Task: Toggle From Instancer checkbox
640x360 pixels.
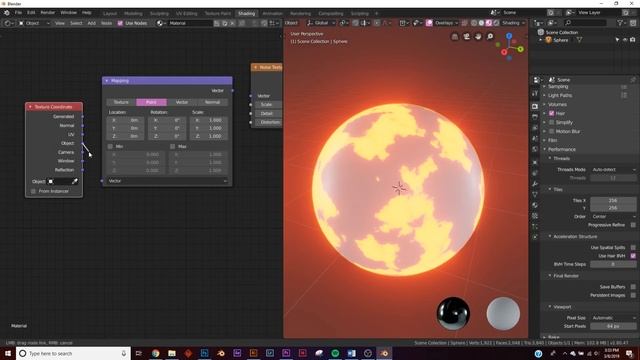Action: [x=33, y=191]
